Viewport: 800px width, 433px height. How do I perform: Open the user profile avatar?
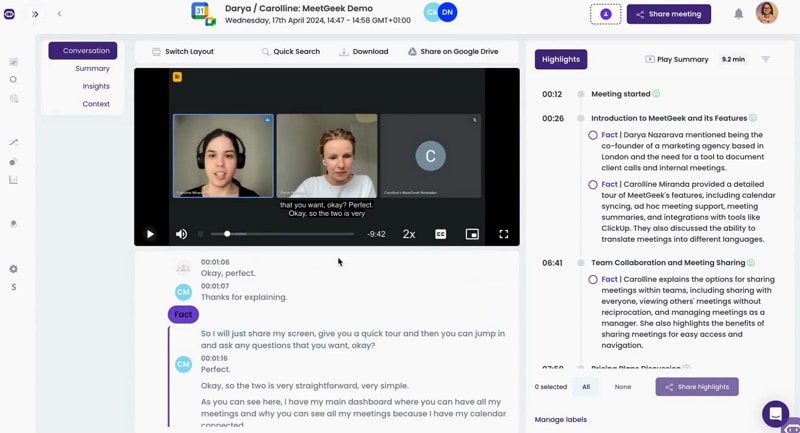(x=766, y=13)
